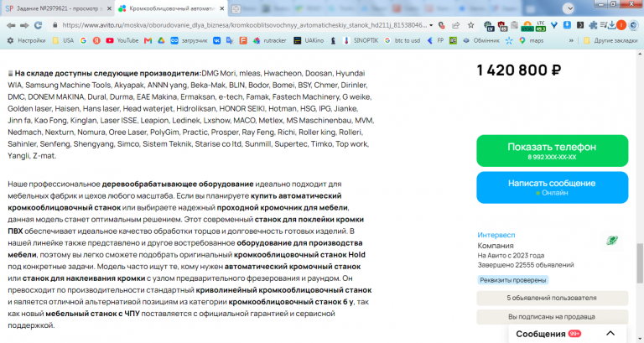
Task: Open the browser downloads arrow icon
Action: [x=611, y=25]
